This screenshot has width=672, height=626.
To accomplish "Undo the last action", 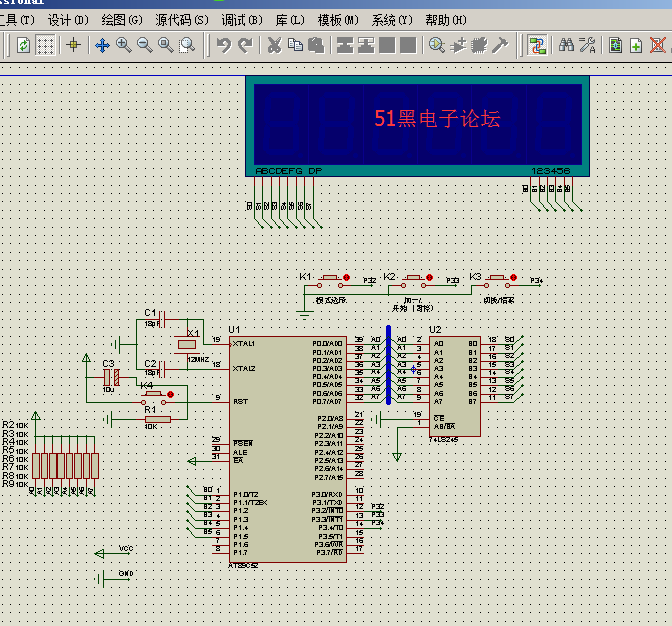I will [x=224, y=45].
